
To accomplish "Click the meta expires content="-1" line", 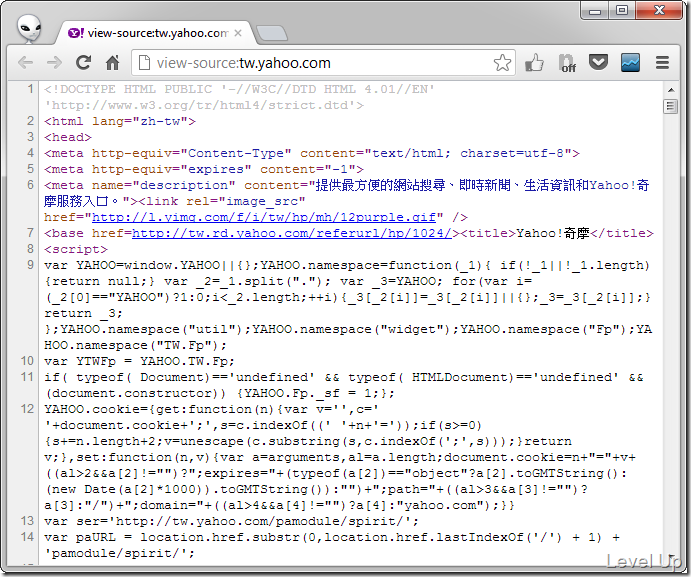I will click(204, 169).
